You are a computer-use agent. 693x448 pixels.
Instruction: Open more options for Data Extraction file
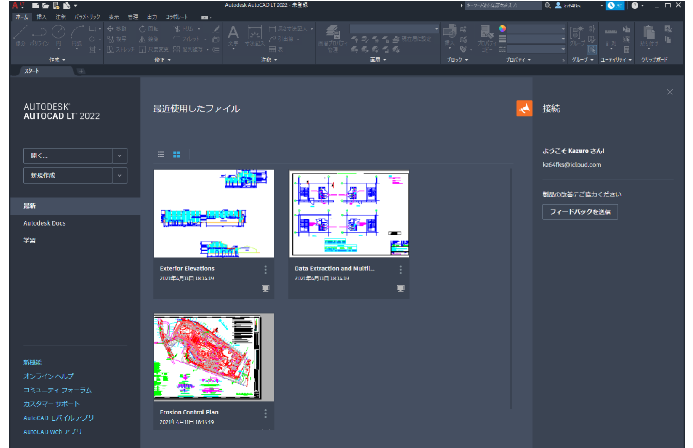coord(400,270)
